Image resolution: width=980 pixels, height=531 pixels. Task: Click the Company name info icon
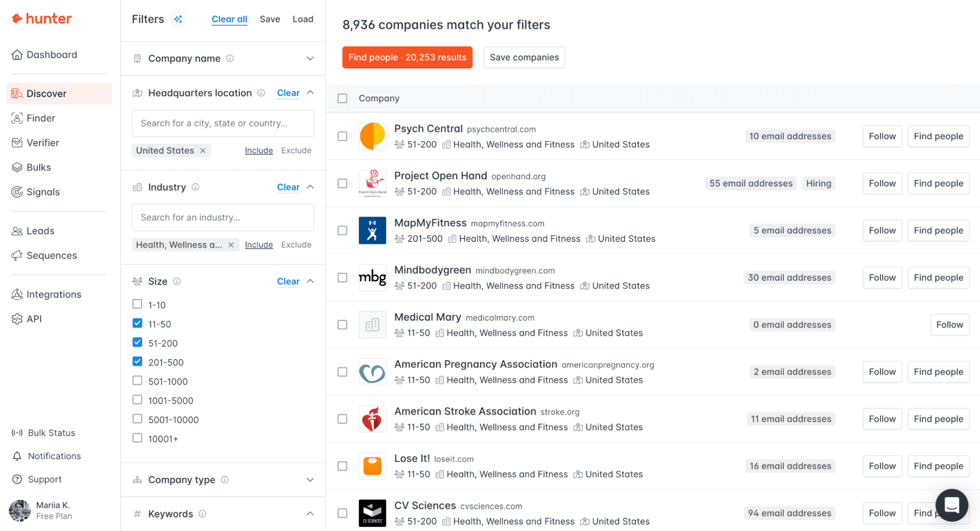(x=230, y=58)
